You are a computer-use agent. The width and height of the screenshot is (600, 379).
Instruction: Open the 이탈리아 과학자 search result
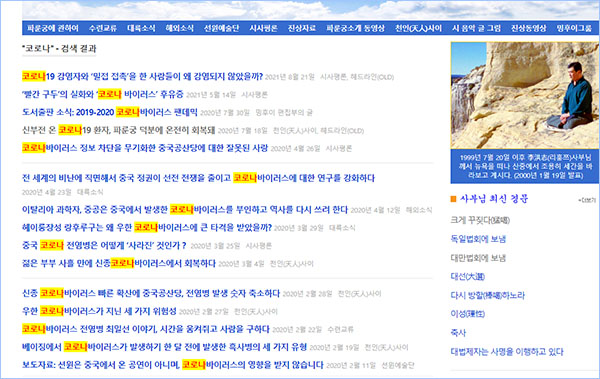(185, 210)
